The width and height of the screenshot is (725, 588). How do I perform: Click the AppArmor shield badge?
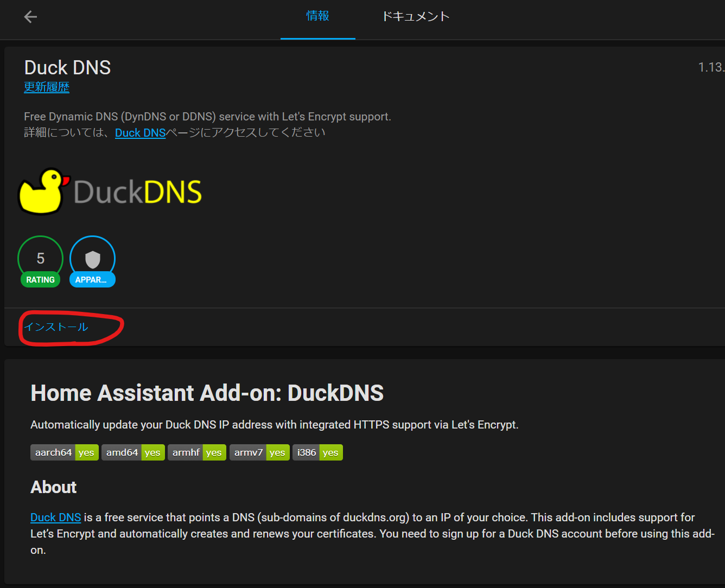(x=92, y=261)
